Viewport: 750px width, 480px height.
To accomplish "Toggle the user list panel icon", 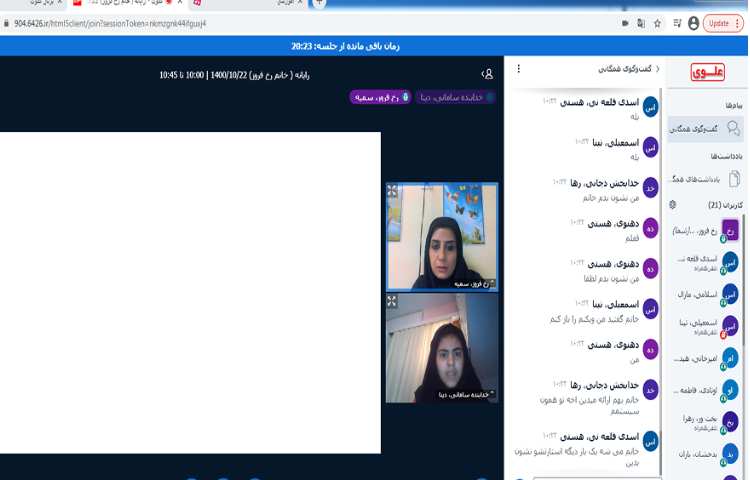I will coord(487,74).
